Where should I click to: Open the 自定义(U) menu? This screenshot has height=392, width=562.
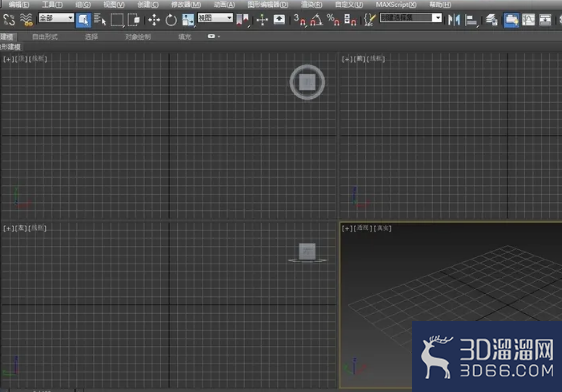point(349,5)
